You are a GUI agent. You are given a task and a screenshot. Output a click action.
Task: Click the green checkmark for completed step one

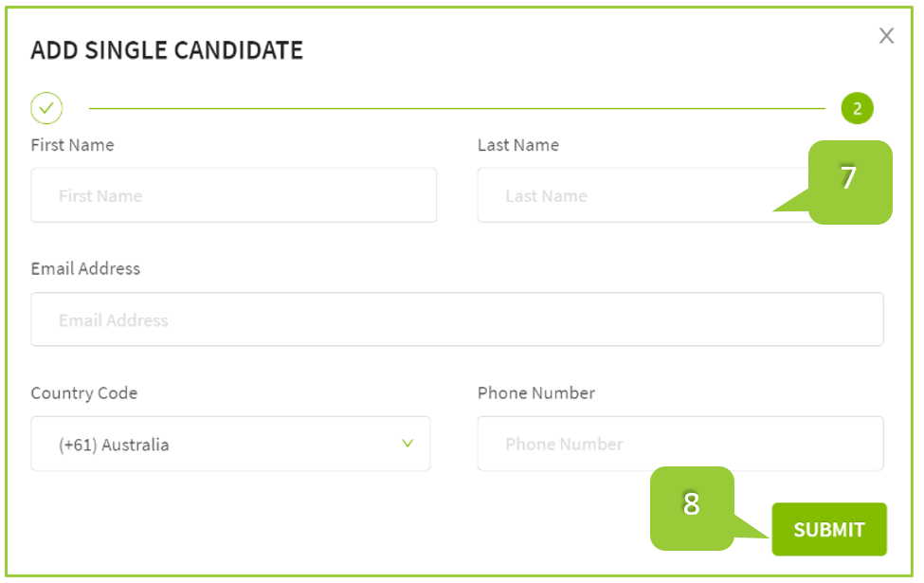pyautogui.click(x=46, y=107)
